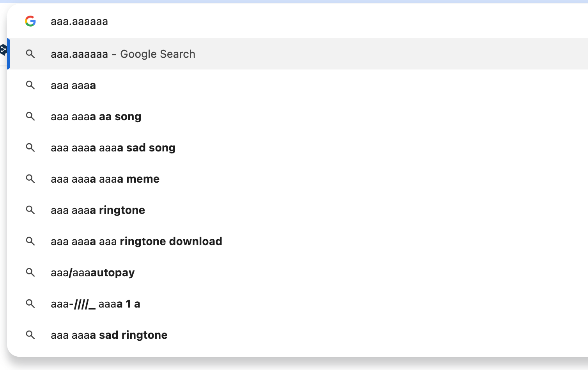
Task: Click search icon next to 'aaaa meme'
Action: [x=30, y=179]
